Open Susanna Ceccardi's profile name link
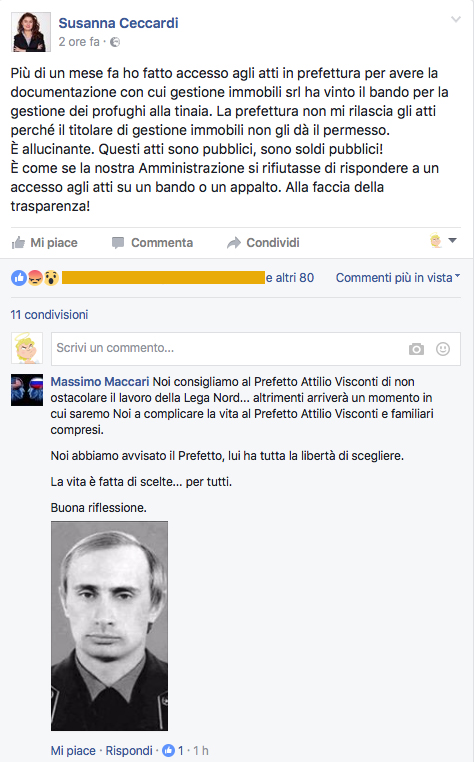474x762 pixels. coord(118,23)
